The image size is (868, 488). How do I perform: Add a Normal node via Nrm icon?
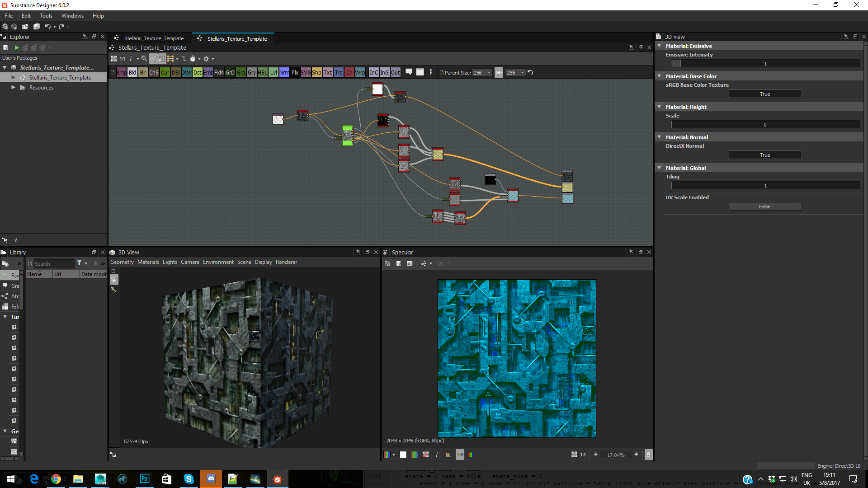click(x=284, y=72)
